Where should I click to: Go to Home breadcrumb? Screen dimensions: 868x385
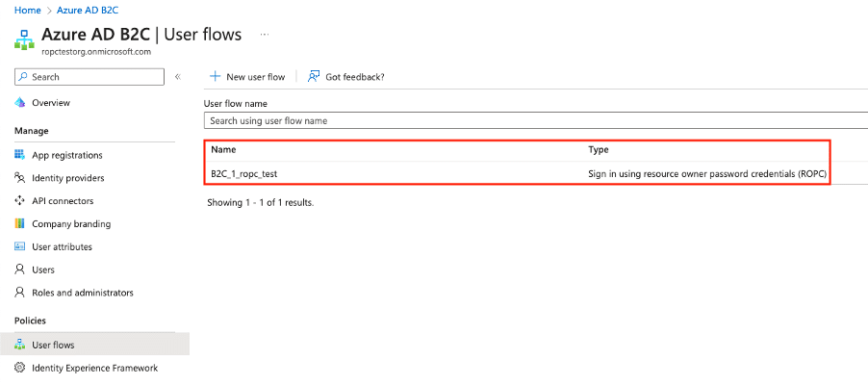coord(28,10)
